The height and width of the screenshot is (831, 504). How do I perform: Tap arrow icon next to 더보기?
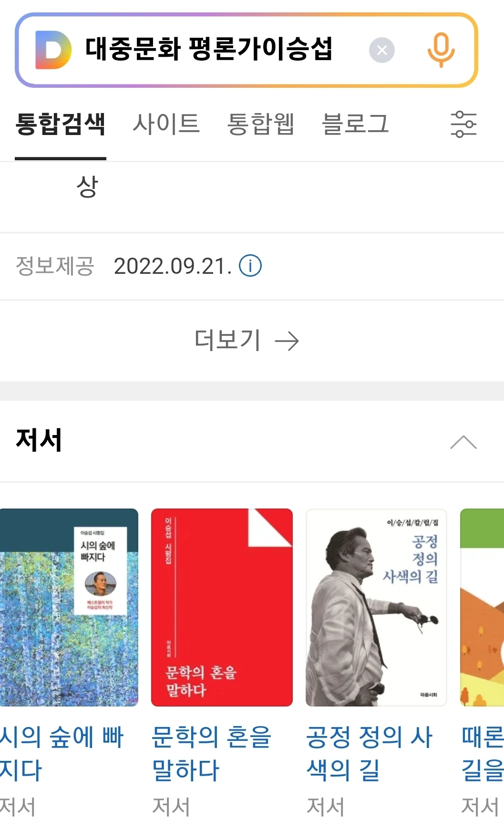click(287, 341)
